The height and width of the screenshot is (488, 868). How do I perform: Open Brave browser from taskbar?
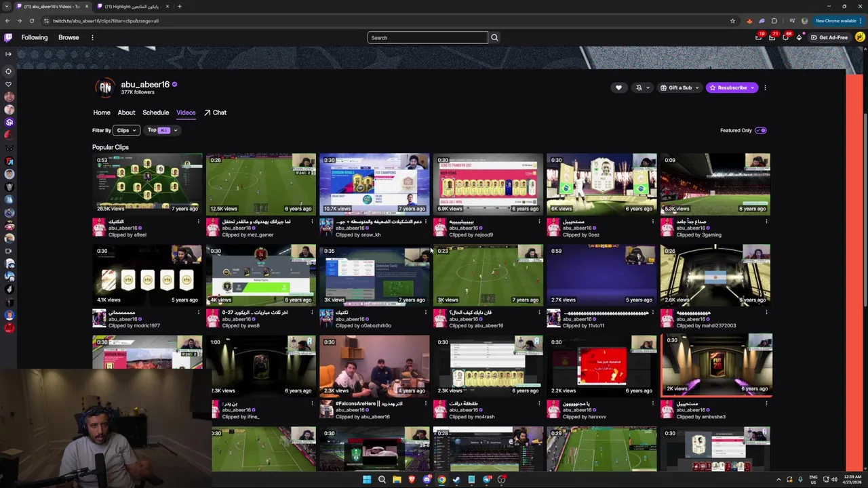pos(412,480)
